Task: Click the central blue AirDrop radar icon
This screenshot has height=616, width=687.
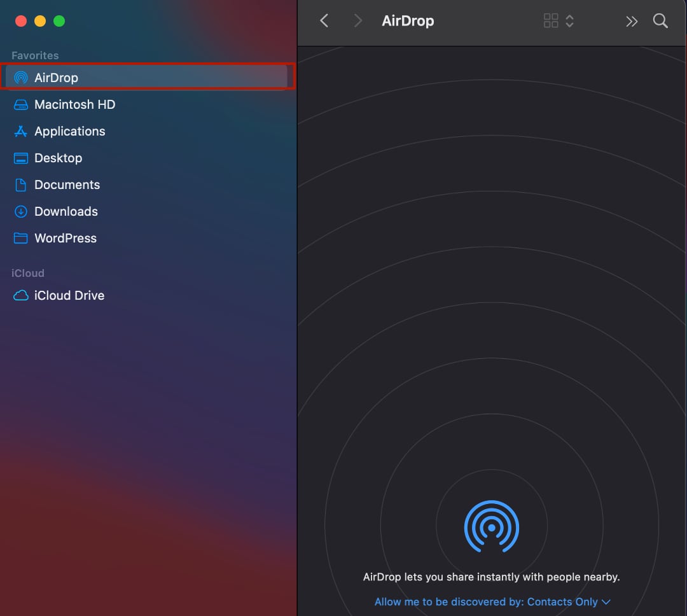Action: point(492,527)
